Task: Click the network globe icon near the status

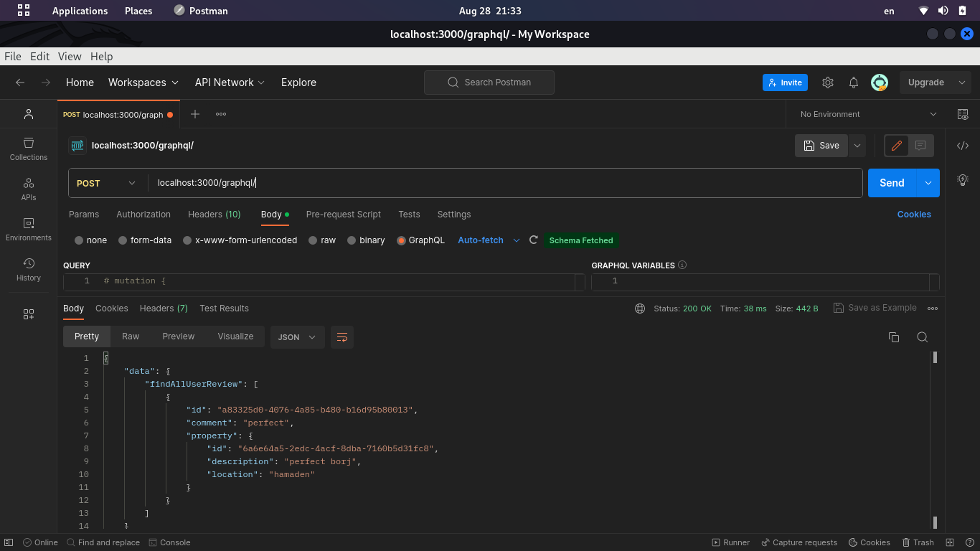Action: pos(640,309)
